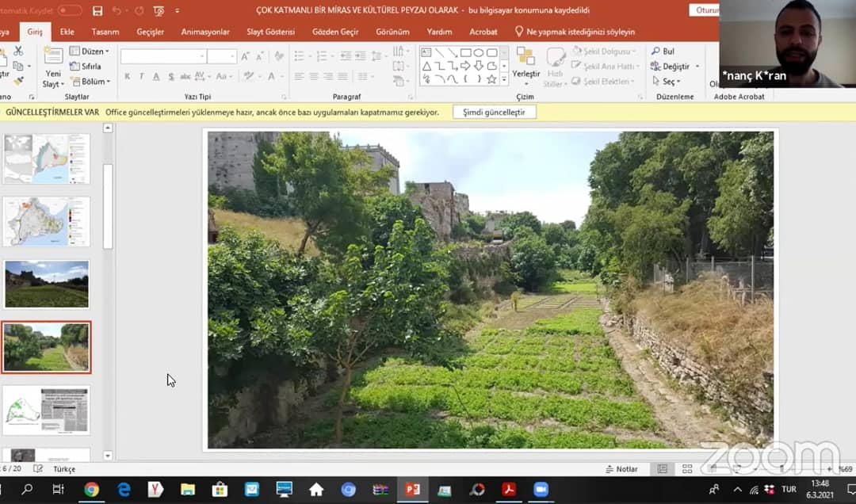Increase font size with the larger A icon

coord(245,57)
